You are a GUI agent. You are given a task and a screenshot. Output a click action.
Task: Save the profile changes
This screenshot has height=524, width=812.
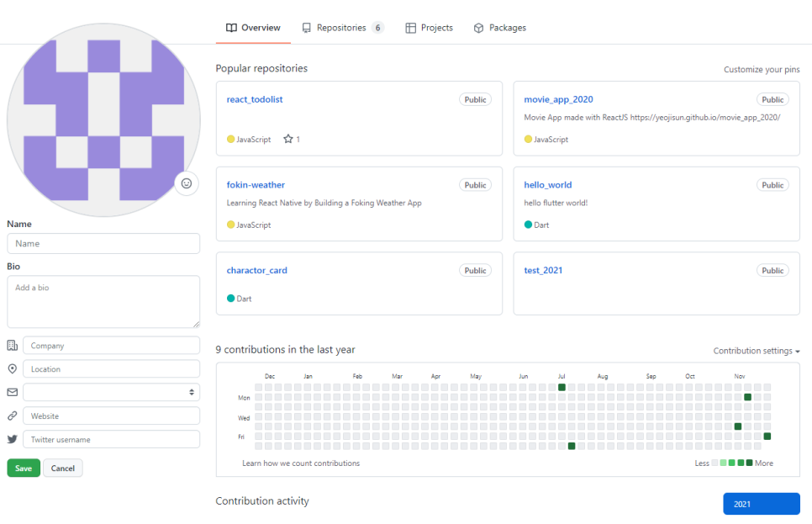click(24, 468)
